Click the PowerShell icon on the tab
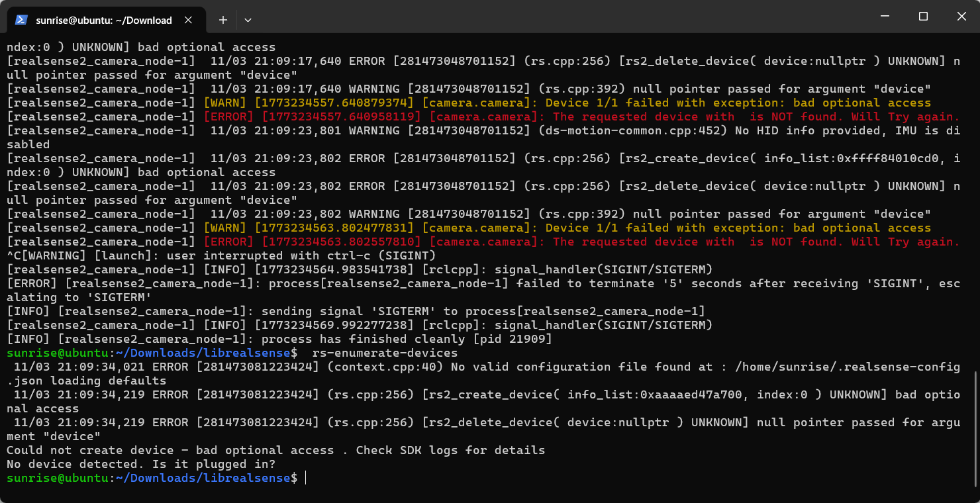 [x=21, y=20]
